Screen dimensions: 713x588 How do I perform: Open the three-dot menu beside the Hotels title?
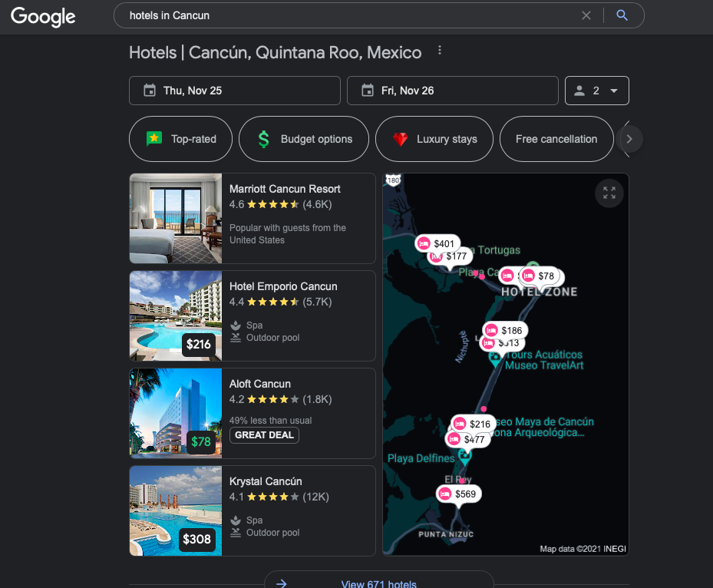click(x=439, y=51)
